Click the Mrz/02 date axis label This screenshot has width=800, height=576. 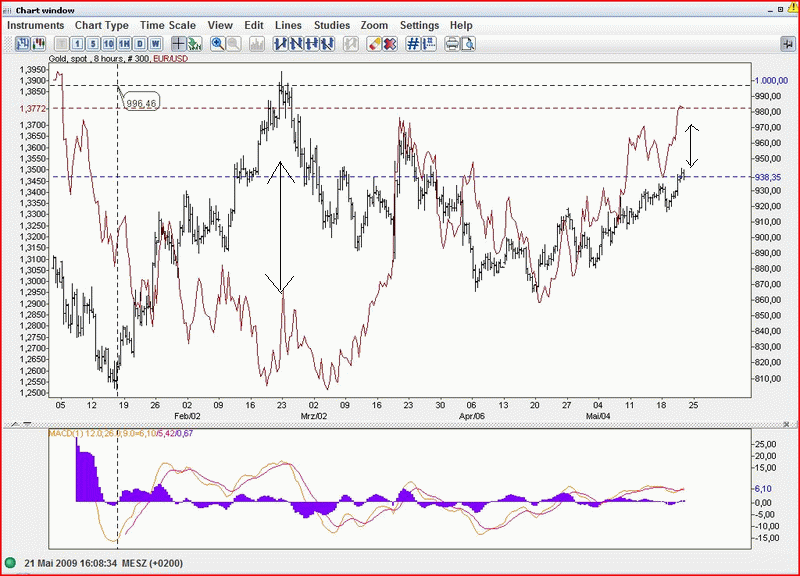(314, 416)
